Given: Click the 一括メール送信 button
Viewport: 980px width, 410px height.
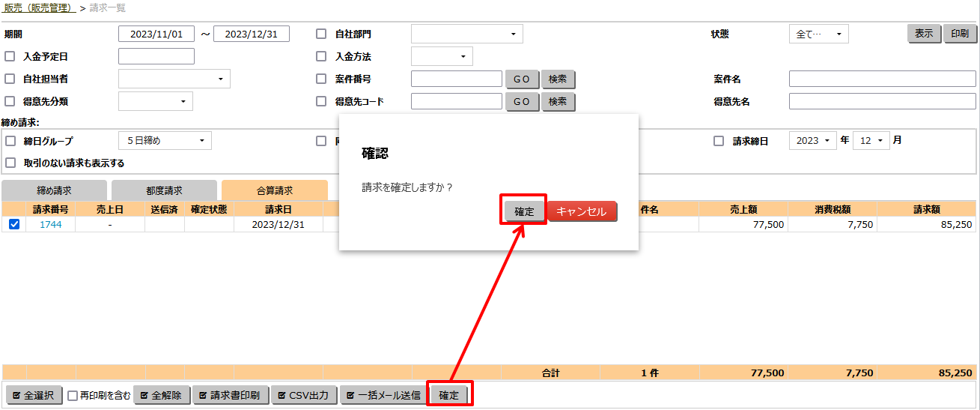Looking at the screenshot, I should click(x=382, y=395).
